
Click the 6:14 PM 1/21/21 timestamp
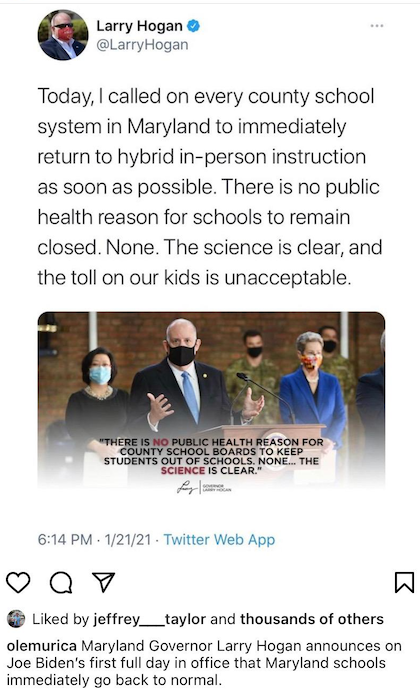[94, 539]
